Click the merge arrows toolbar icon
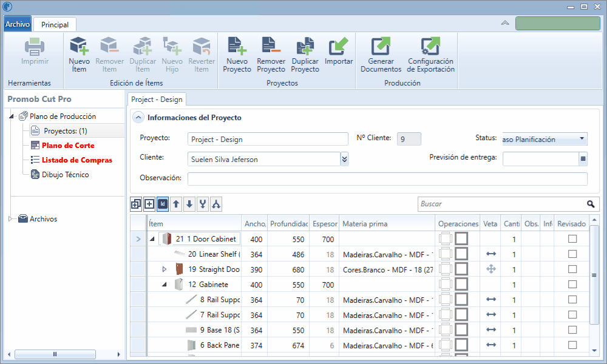This screenshot has width=607, height=364. click(x=203, y=204)
